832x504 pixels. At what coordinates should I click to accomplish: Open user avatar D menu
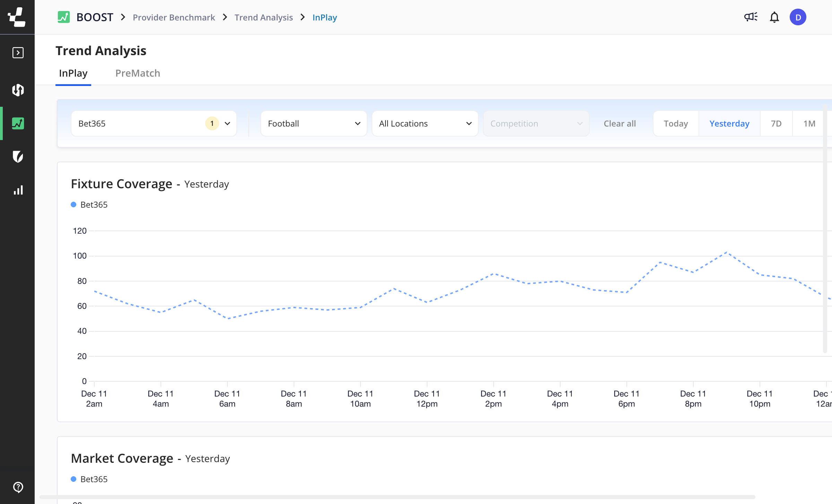pos(798,17)
